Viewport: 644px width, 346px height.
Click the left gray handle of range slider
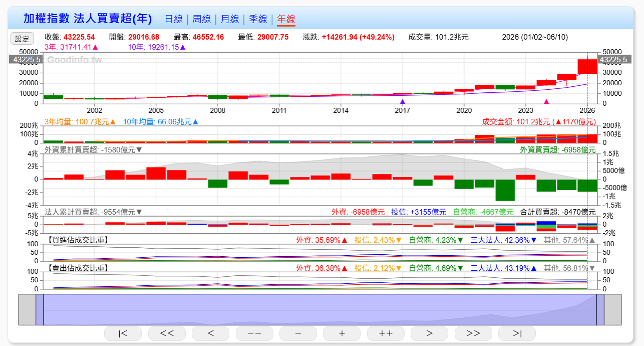[27, 309]
